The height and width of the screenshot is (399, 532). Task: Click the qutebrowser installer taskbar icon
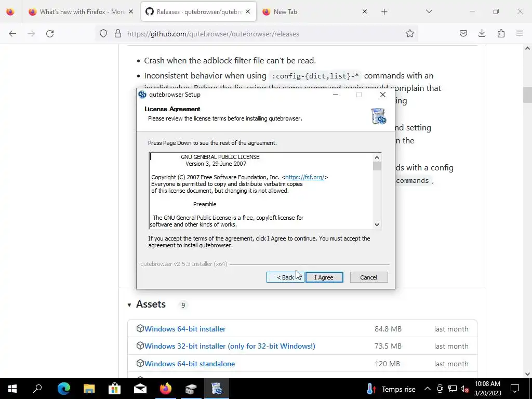tap(217, 389)
